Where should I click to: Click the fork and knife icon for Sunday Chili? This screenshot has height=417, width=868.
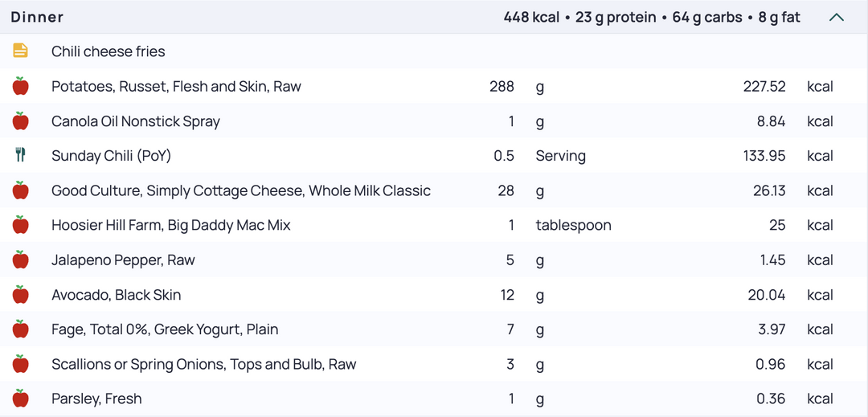pyautogui.click(x=20, y=155)
